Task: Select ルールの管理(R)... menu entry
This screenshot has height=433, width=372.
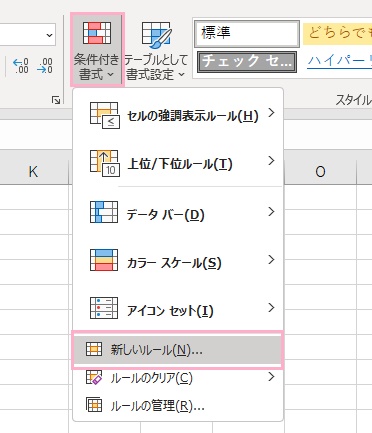Action: (178, 406)
